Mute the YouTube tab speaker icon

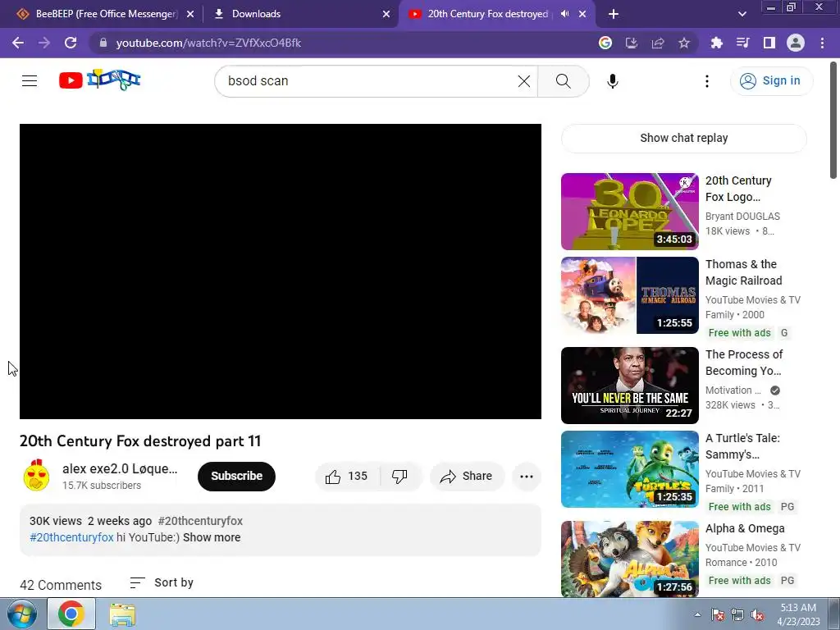click(564, 14)
